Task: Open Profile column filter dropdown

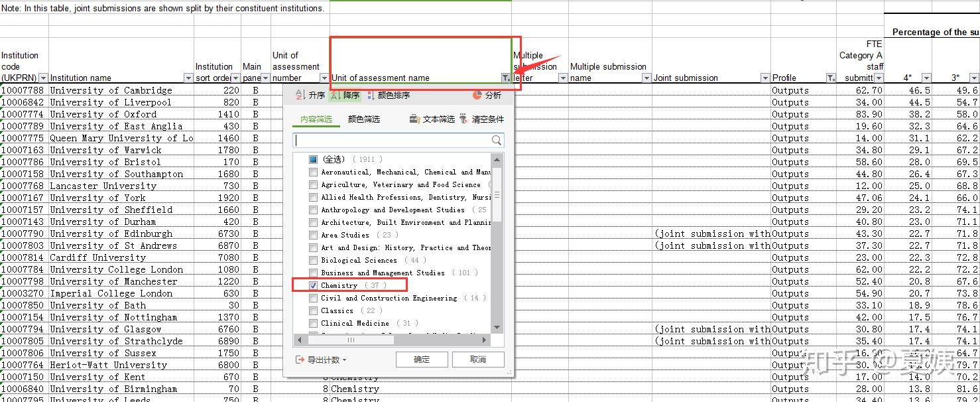Action: point(831,78)
